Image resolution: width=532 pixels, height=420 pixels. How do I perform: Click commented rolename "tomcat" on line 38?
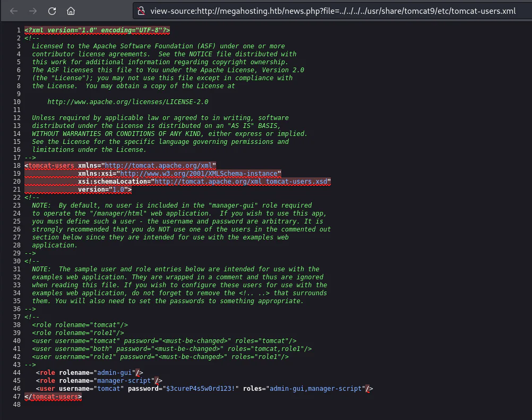[80, 324]
